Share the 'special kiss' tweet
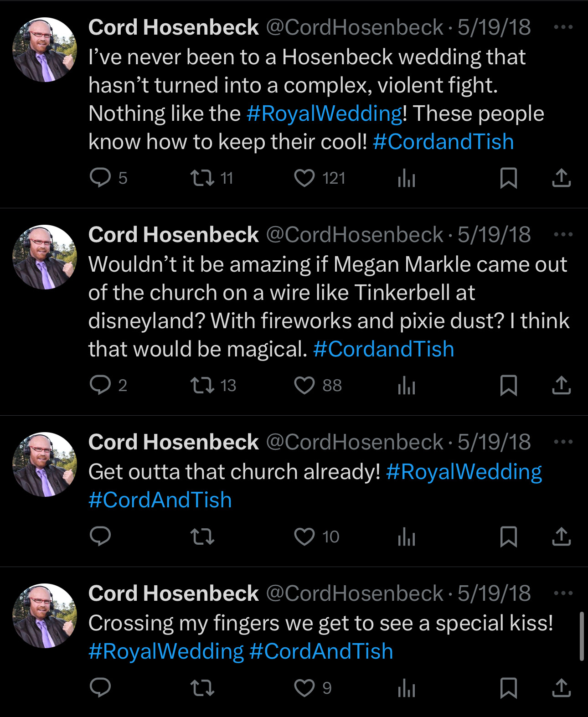Screen dimensions: 588x717 [561, 688]
